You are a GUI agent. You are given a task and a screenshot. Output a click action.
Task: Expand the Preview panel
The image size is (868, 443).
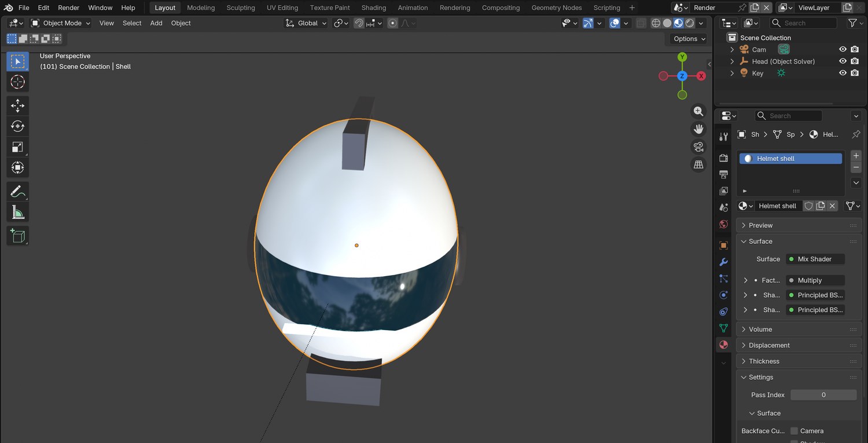coord(799,225)
